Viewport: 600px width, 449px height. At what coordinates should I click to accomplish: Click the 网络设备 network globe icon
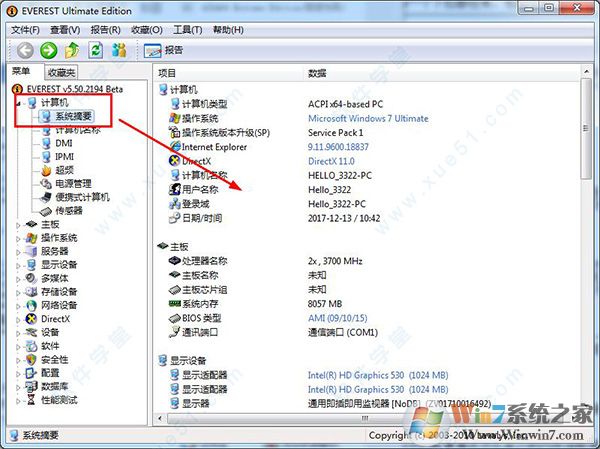point(31,305)
